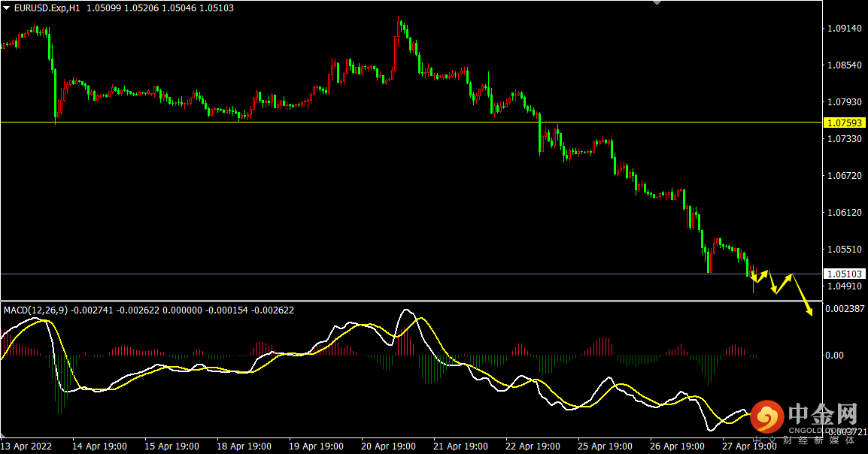Click the 18 Apr 19:00 time label

[x=244, y=446]
